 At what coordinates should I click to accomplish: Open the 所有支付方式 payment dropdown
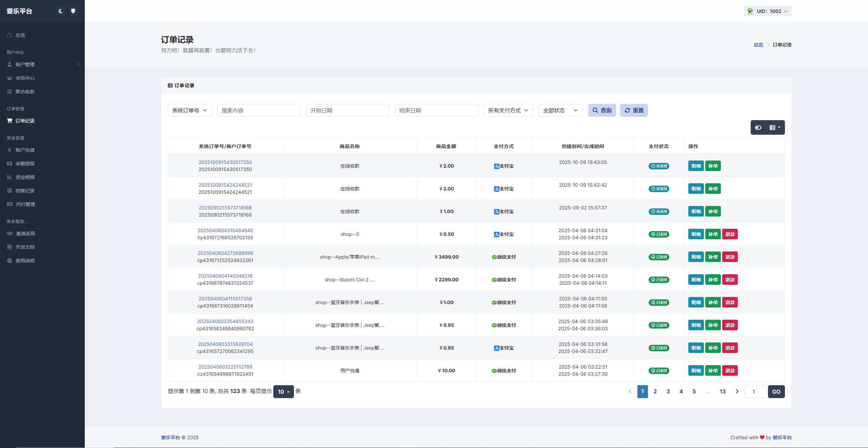(508, 110)
